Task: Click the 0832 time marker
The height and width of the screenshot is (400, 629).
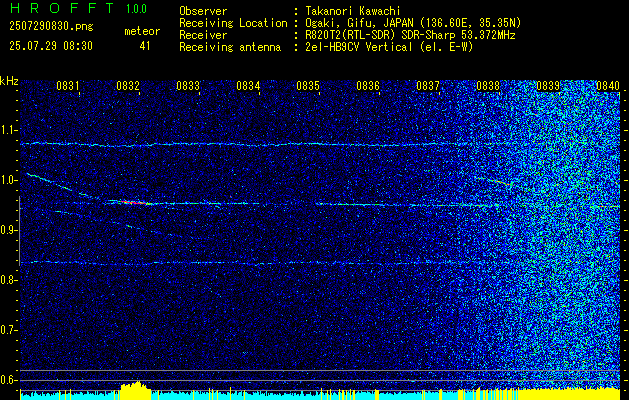Action: [128, 85]
